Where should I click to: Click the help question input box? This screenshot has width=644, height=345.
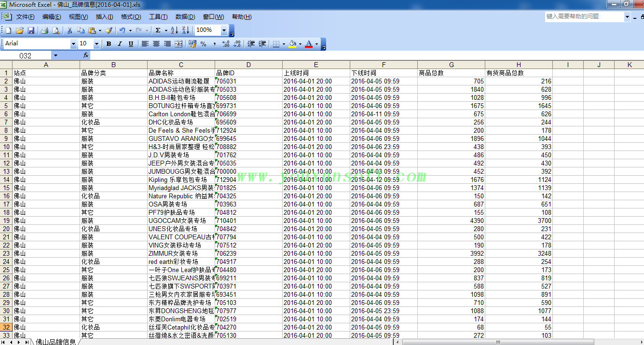584,16
